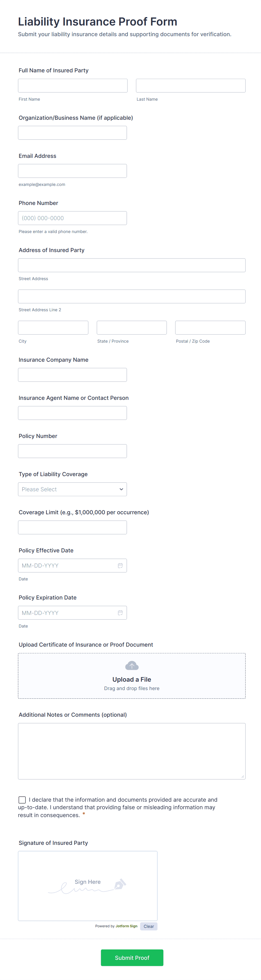Click the Additional Notes text area
The width and height of the screenshot is (261, 980).
[x=132, y=751]
